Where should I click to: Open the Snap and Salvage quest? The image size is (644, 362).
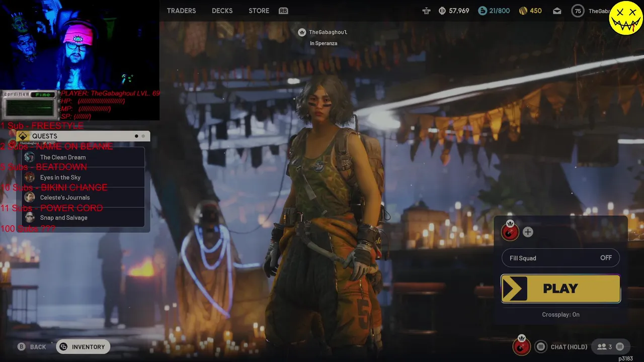click(x=84, y=218)
